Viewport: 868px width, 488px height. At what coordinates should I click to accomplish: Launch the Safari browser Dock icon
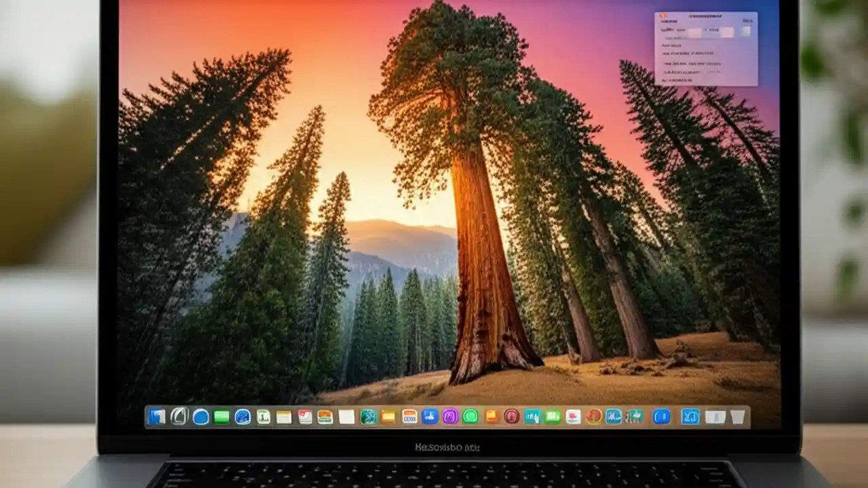click(241, 418)
